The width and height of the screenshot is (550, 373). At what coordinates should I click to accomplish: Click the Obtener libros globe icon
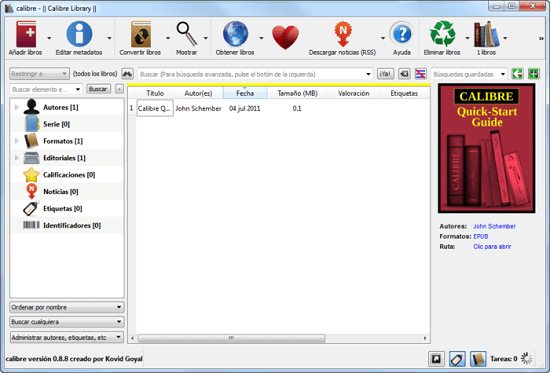(x=235, y=34)
